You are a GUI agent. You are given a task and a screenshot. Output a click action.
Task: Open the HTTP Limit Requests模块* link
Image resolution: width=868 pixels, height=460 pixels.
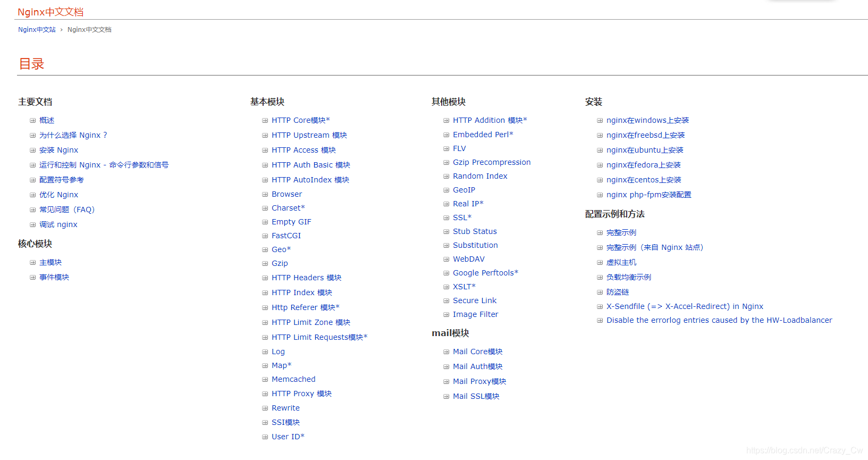pyautogui.click(x=319, y=337)
